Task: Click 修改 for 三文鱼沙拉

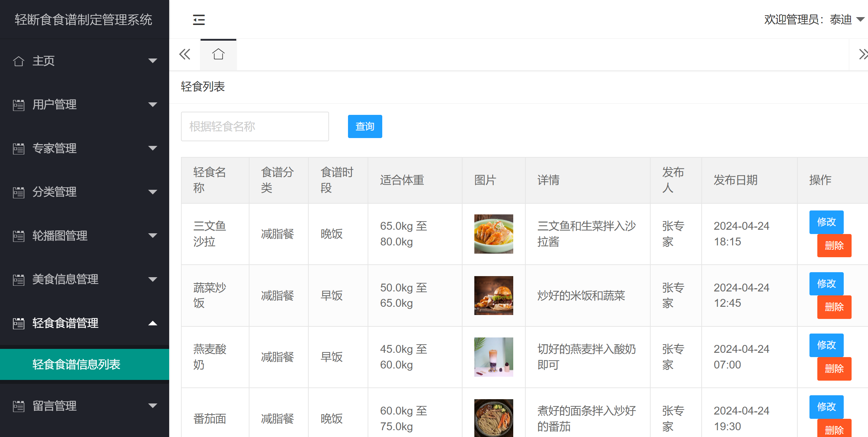Action: 826,222
